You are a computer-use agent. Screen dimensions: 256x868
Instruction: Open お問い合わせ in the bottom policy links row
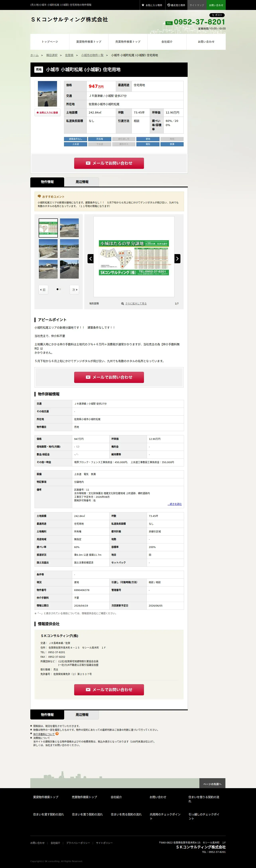coord(37,843)
